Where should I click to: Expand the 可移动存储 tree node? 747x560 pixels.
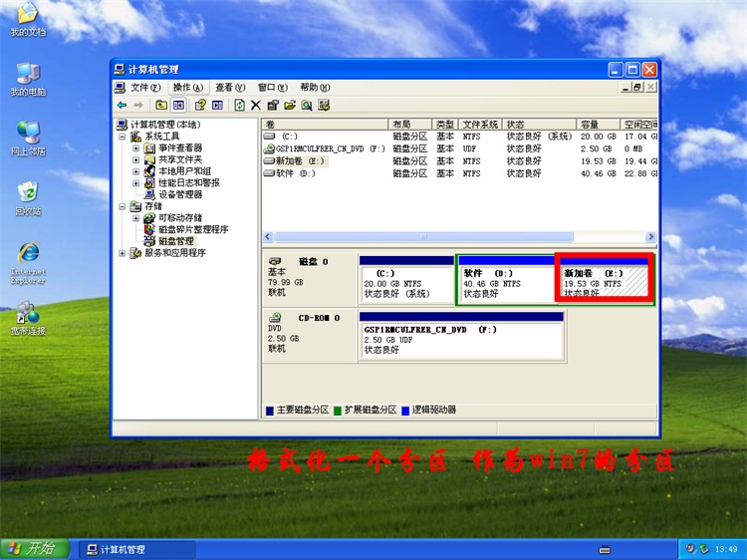pos(135,218)
